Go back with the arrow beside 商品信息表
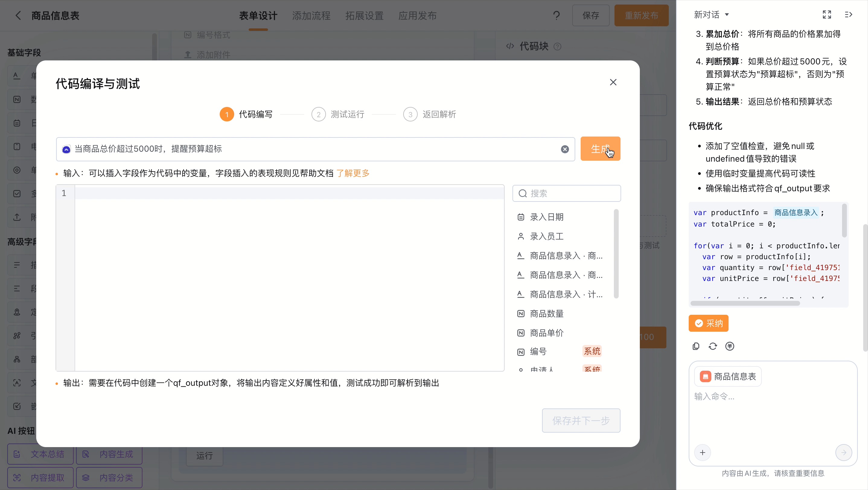The image size is (868, 490). pos(18,15)
